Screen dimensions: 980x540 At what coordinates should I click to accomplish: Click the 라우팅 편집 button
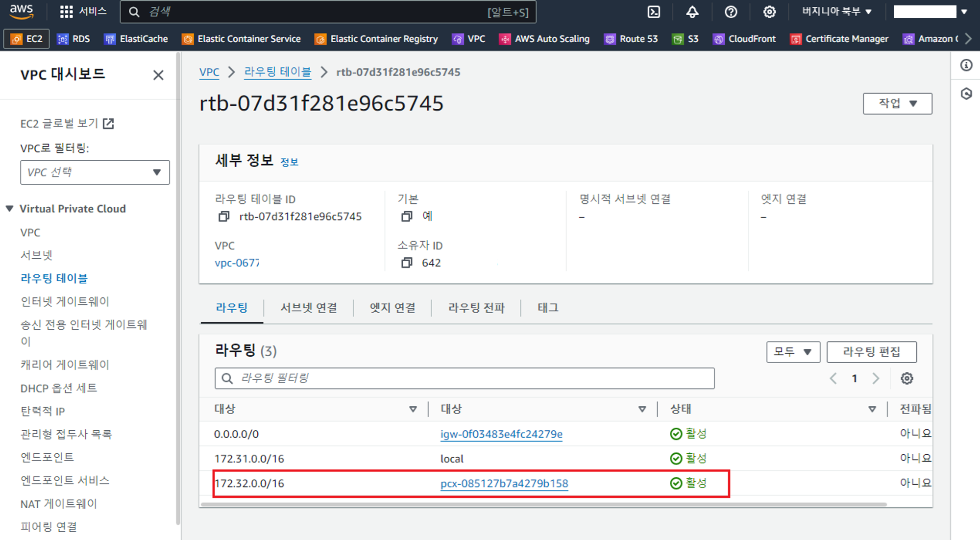click(x=871, y=352)
